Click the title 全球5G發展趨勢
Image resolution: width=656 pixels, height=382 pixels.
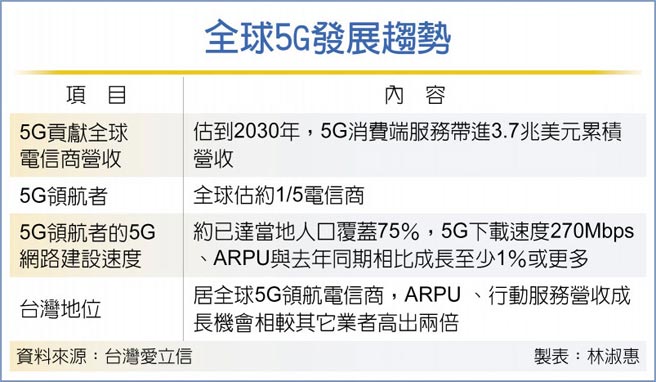tap(328, 38)
